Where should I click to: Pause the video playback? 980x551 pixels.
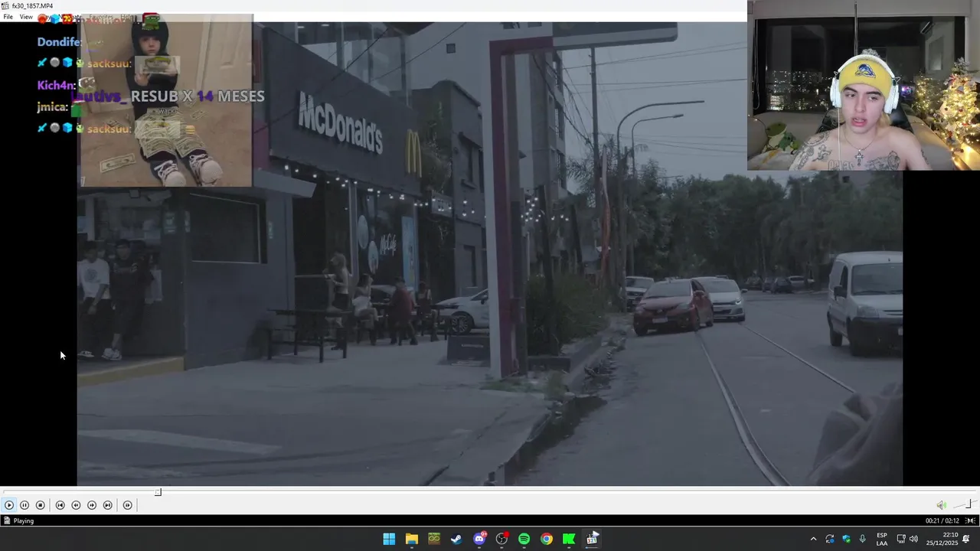(x=24, y=505)
